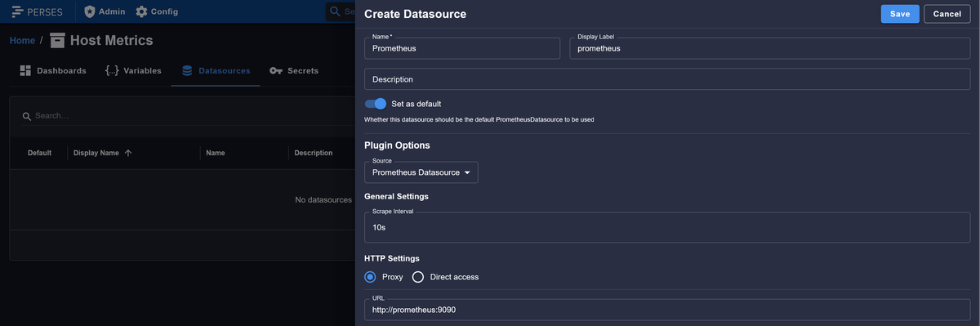
Task: Open the Source plugin dropdown
Action: (421, 172)
